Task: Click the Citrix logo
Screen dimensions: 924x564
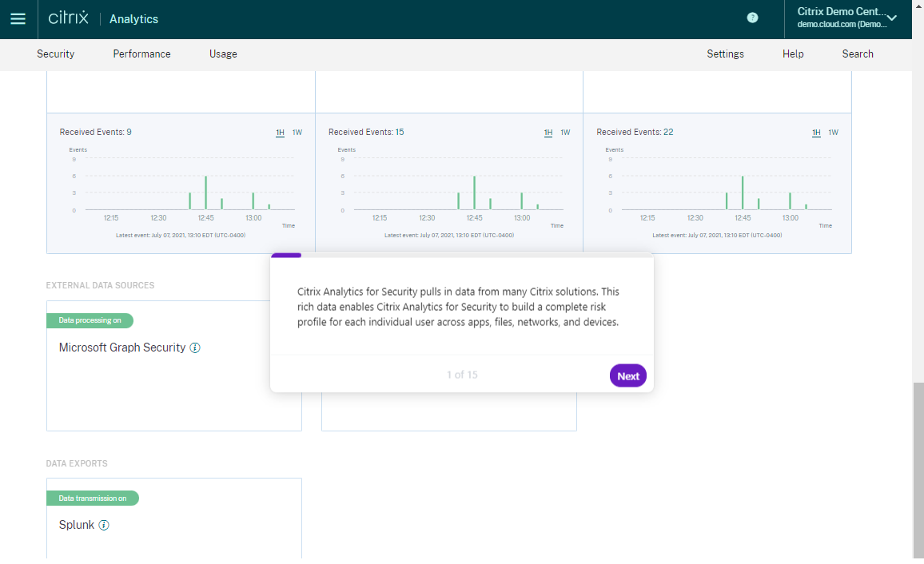Action: click(69, 18)
